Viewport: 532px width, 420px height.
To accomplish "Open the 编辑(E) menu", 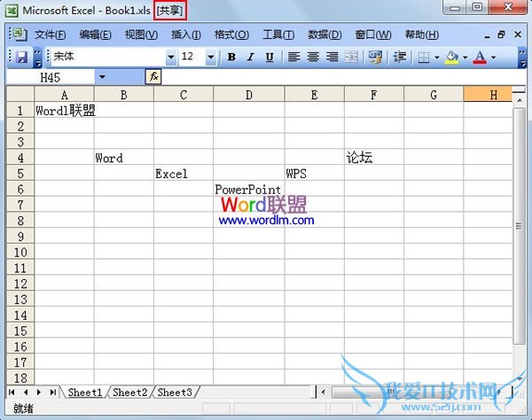I will (96, 35).
